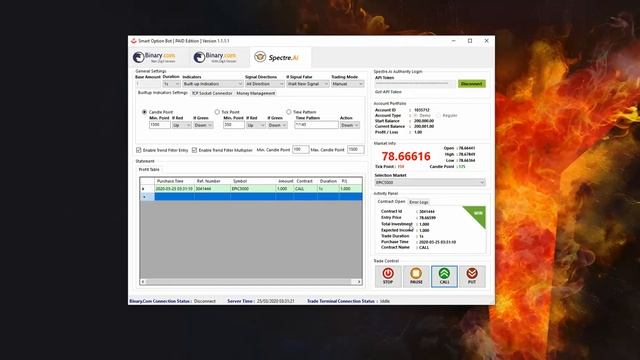Image resolution: width=640 pixels, height=360 pixels.
Task: Click the Purchase Time column header
Action: click(174, 181)
